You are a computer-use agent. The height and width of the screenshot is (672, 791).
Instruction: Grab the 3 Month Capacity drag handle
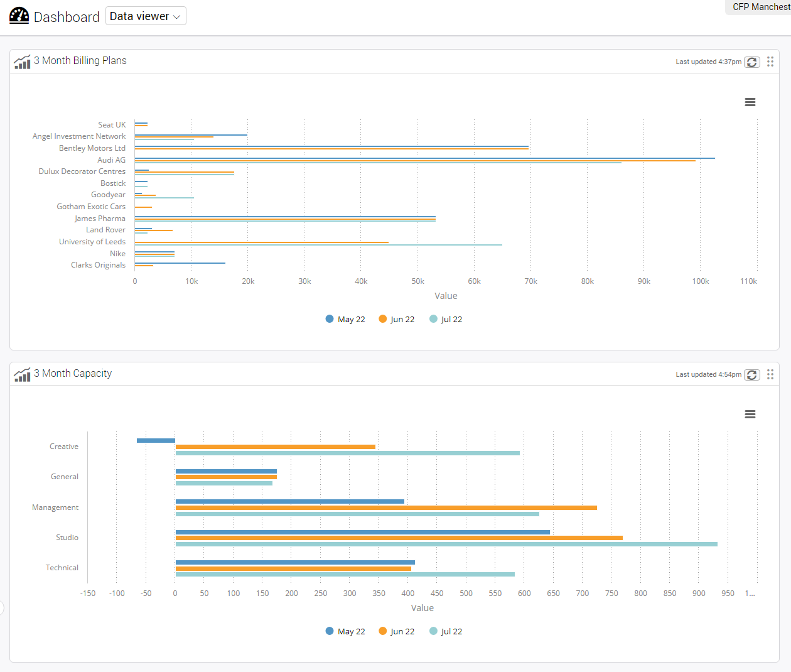point(770,374)
